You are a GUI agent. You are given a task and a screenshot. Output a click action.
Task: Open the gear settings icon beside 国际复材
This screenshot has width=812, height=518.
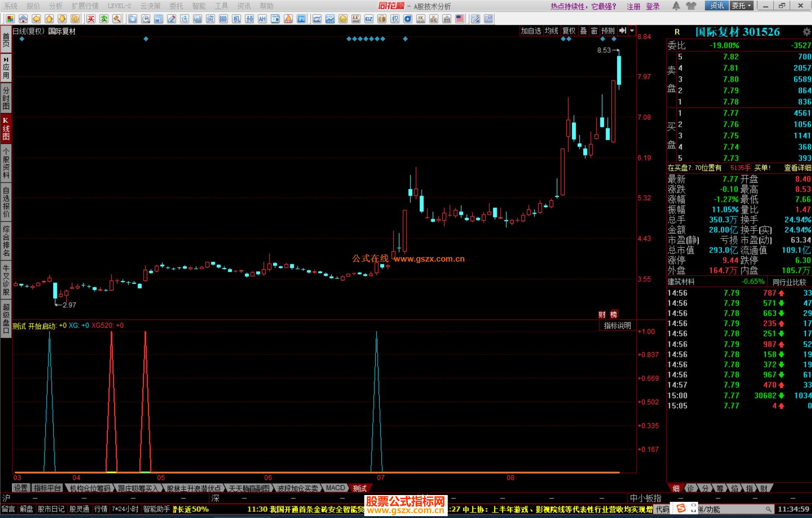(806, 32)
